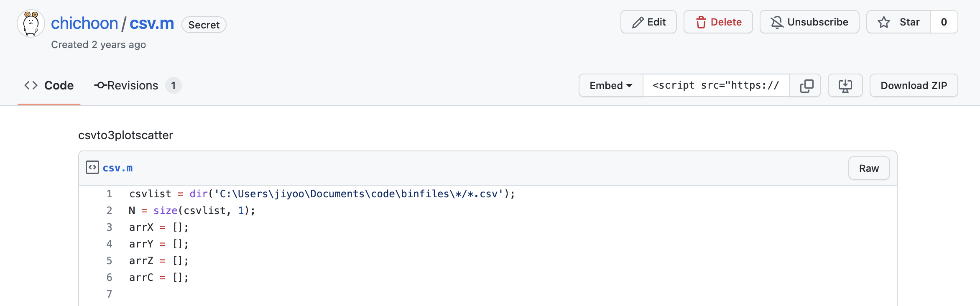
Task: Toggle Star on this gist
Action: [x=898, y=22]
